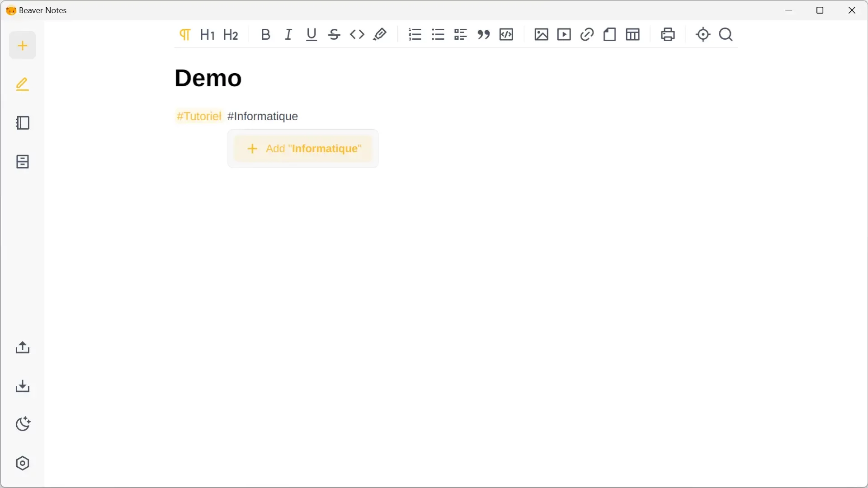Insert a code block
The image size is (868, 488).
(x=506, y=35)
